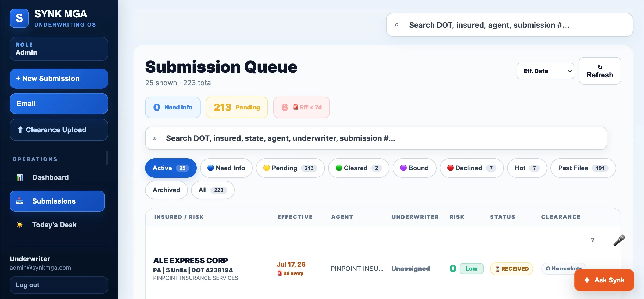The width and height of the screenshot is (644, 299).
Task: Click the magnifier icon in the queue search bar
Action: tap(155, 138)
